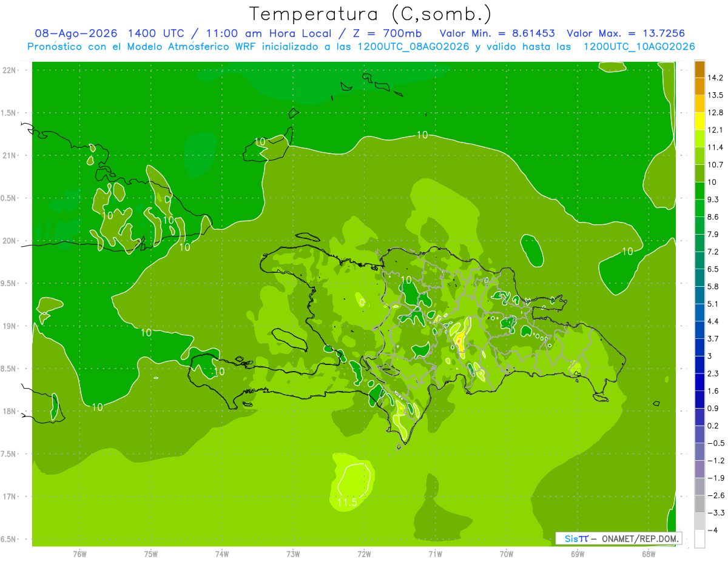This screenshot has width=728, height=562.
Task: Click the 'Z = 700mb' level text
Action: pyautogui.click(x=388, y=33)
